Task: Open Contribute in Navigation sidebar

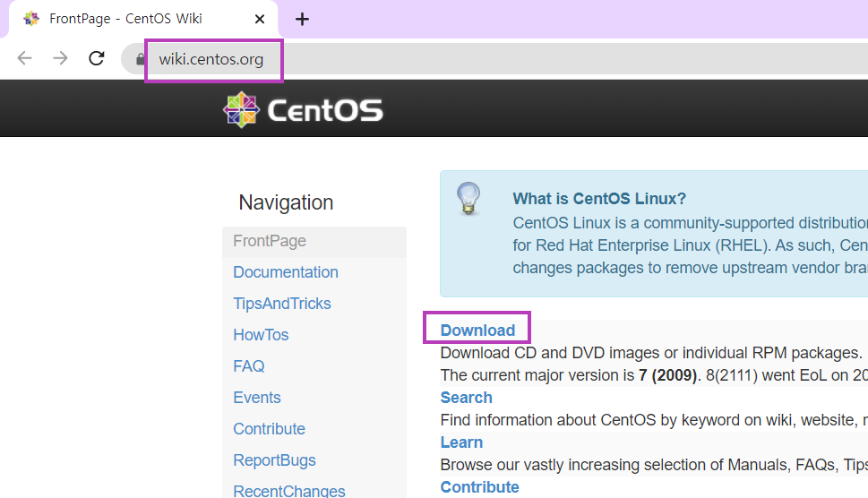Action: [x=269, y=429]
